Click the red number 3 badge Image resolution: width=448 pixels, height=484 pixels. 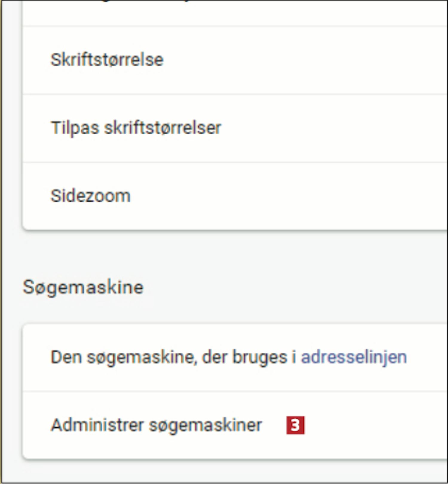pos(295,425)
